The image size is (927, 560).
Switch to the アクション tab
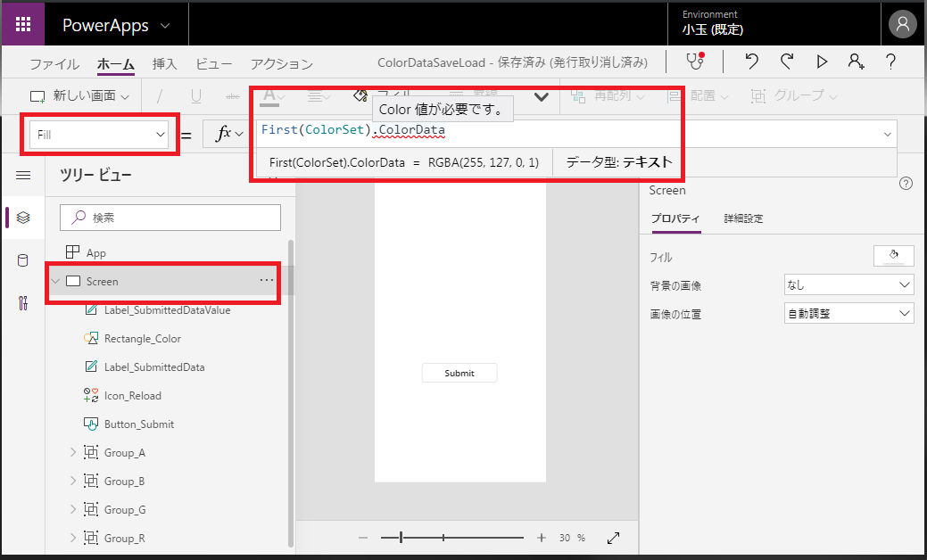[281, 64]
